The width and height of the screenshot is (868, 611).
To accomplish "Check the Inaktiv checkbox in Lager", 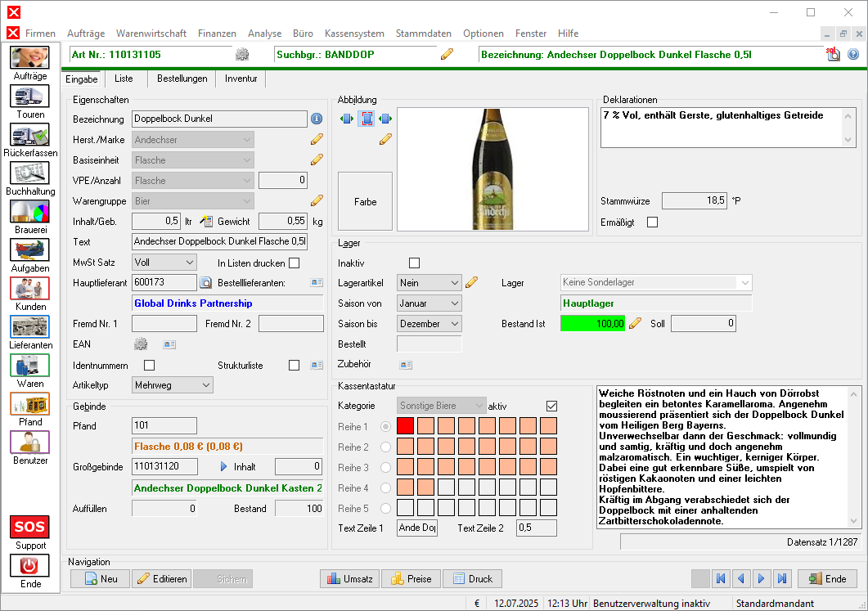I will point(414,263).
